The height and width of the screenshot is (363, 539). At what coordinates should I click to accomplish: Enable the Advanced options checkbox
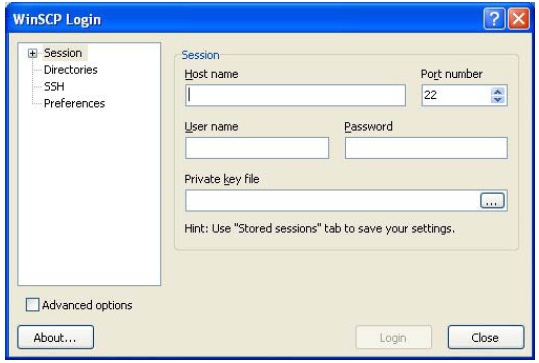coord(33,305)
